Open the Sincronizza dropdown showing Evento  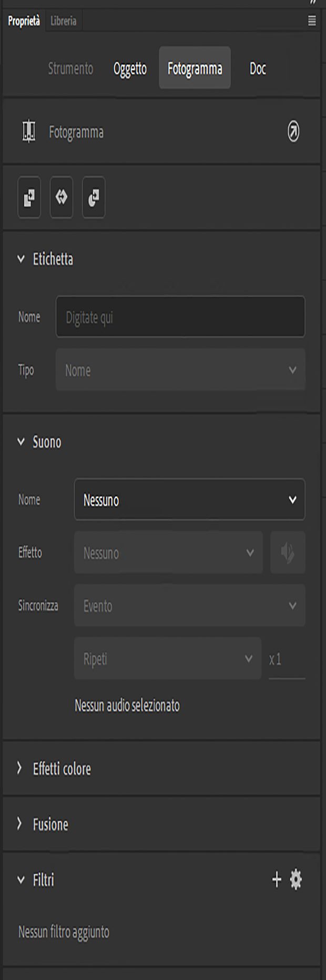click(x=189, y=606)
